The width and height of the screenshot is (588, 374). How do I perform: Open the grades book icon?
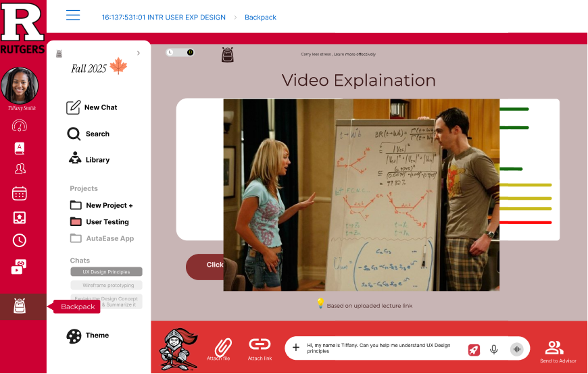(20, 149)
